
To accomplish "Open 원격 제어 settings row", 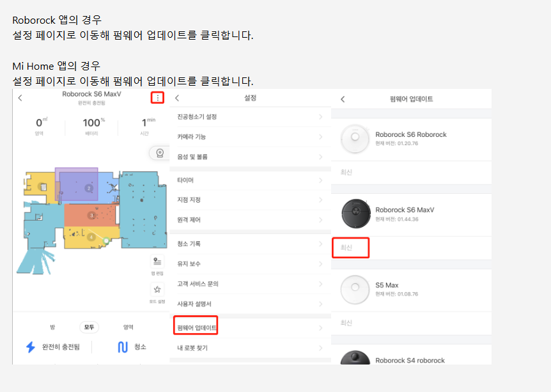I will (x=250, y=220).
